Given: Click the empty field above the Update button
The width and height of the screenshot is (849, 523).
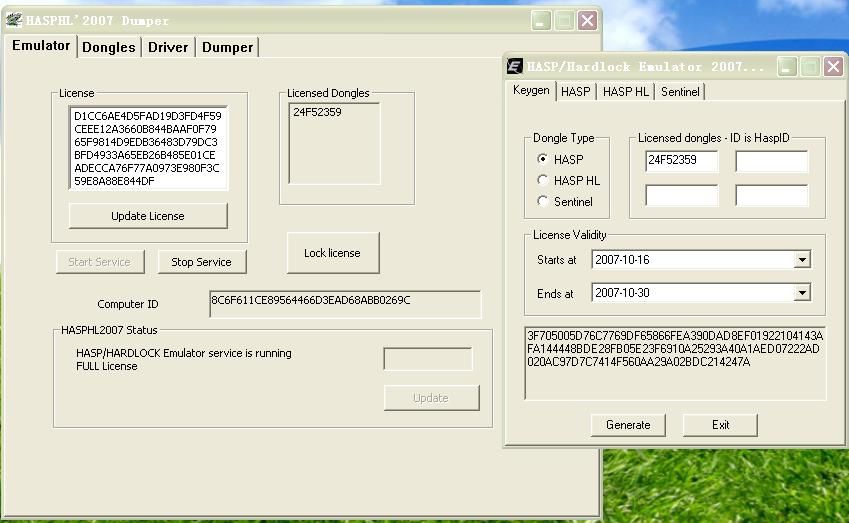Looking at the screenshot, I should 428,358.
